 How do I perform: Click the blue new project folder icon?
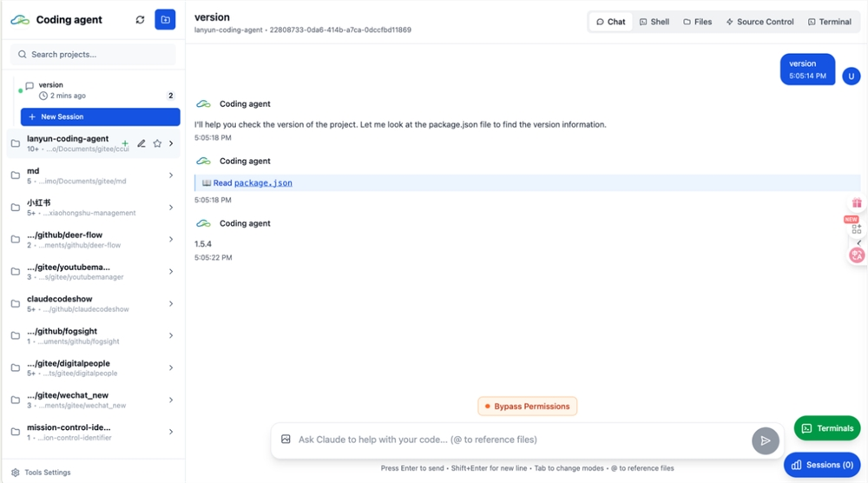(x=165, y=19)
